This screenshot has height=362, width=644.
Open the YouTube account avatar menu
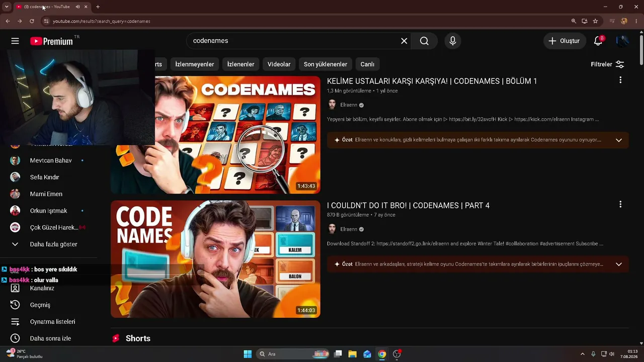click(x=622, y=41)
